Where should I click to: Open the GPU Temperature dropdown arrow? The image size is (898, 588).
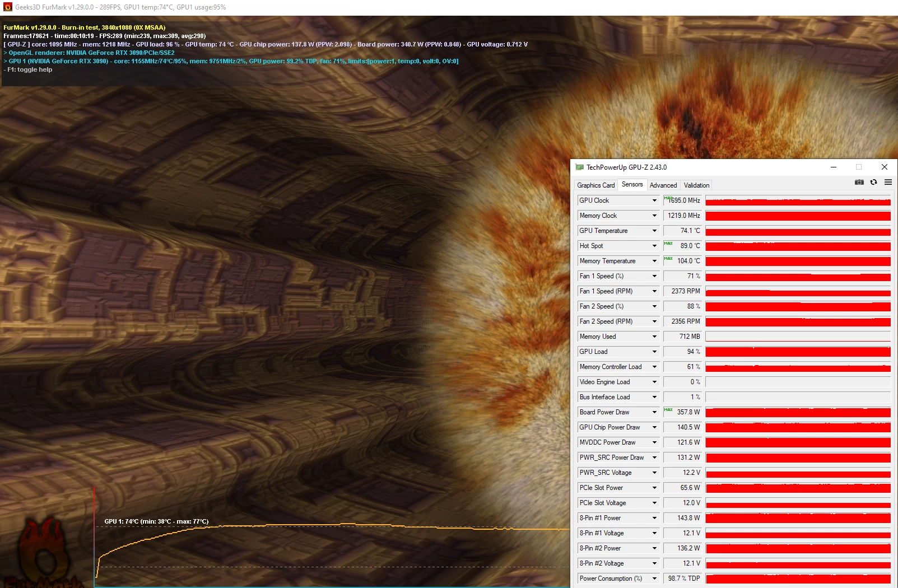coord(654,231)
